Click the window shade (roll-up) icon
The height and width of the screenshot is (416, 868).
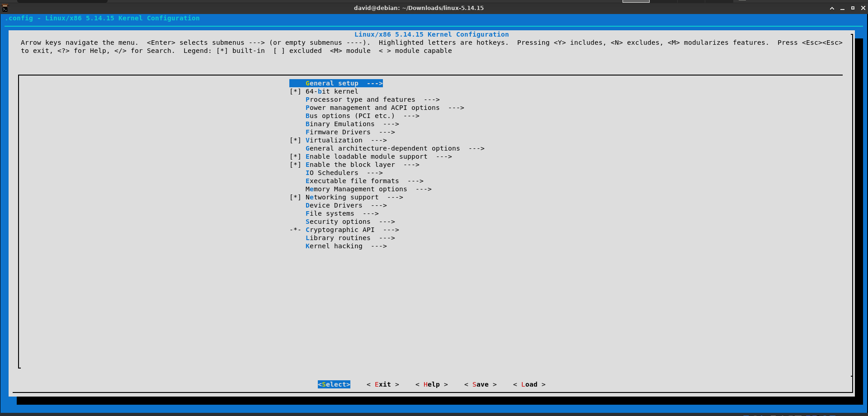(832, 8)
